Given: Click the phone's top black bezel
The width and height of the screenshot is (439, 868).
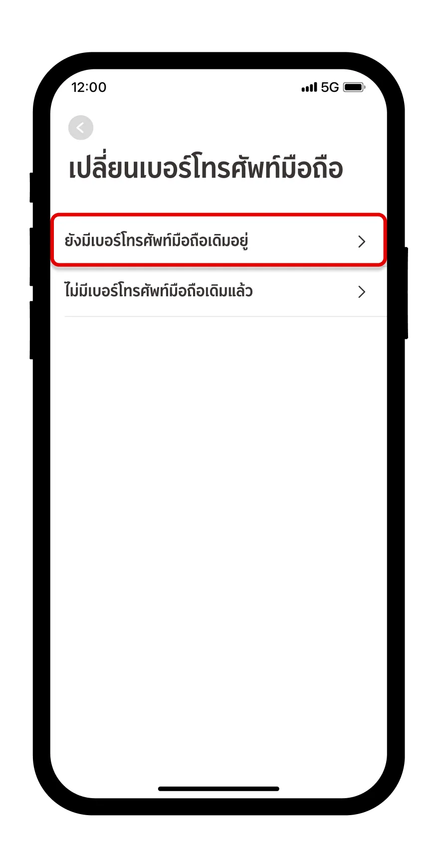Looking at the screenshot, I should coord(219,60).
